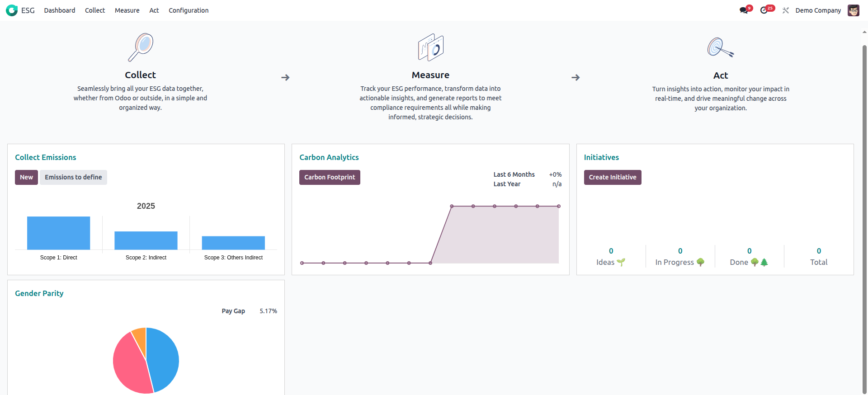
Task: Open the user avatar menu
Action: [x=854, y=10]
